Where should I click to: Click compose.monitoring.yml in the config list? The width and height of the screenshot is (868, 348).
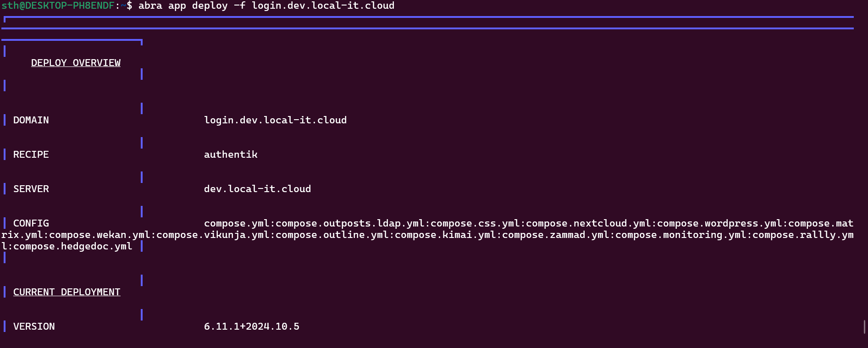click(x=681, y=235)
